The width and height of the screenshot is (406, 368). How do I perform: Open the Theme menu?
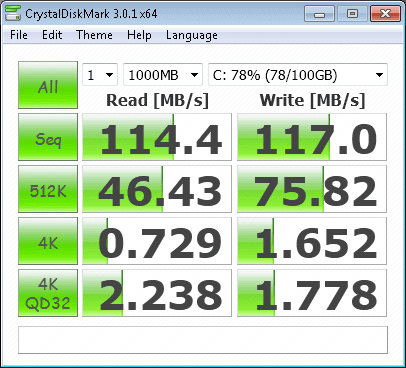pyautogui.click(x=94, y=35)
